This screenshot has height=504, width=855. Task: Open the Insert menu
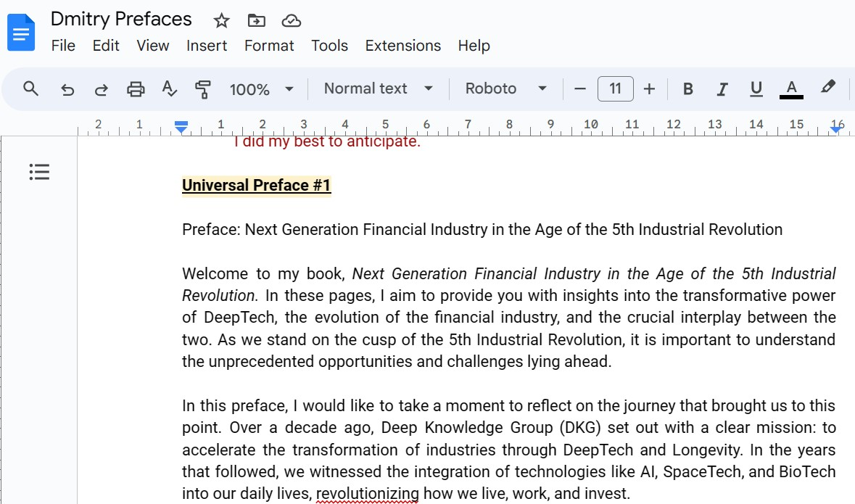point(207,46)
